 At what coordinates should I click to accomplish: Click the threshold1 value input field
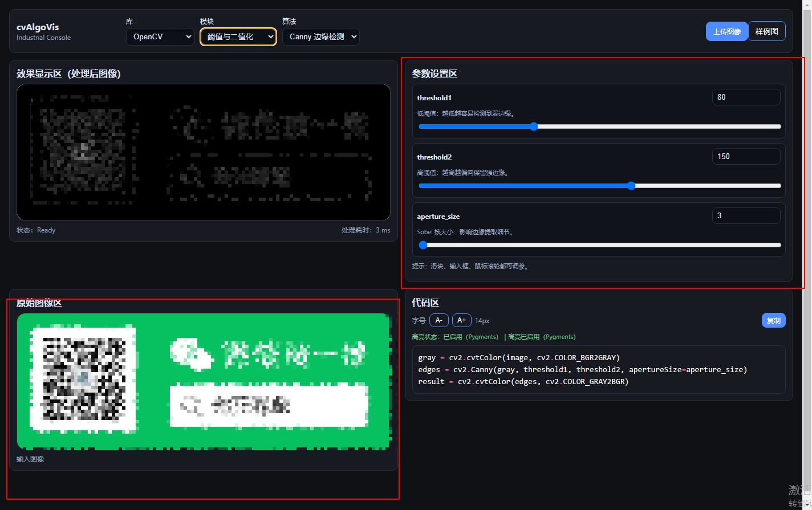pyautogui.click(x=746, y=97)
